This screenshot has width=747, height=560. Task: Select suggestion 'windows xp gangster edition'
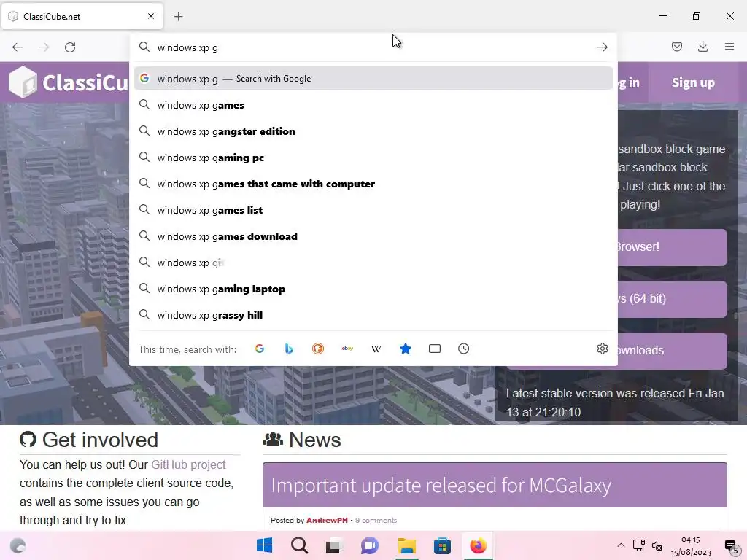pos(373,131)
